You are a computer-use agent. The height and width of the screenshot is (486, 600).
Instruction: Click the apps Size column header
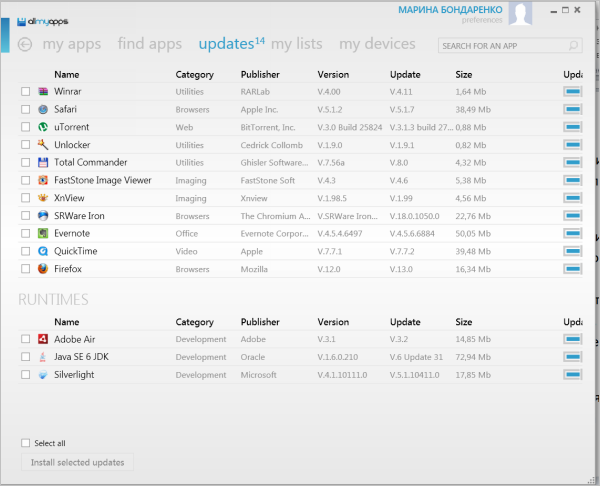point(463,75)
